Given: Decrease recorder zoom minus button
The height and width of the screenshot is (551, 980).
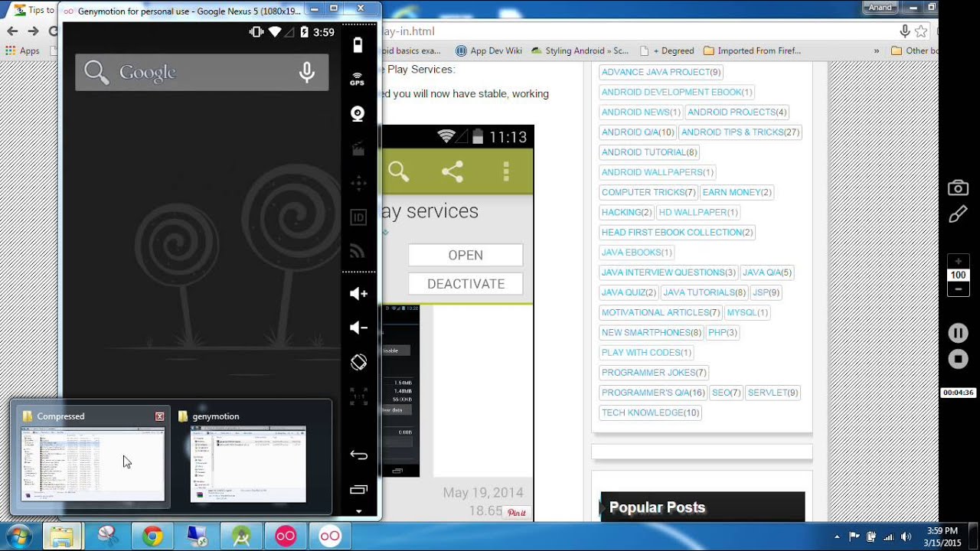Looking at the screenshot, I should (958, 289).
